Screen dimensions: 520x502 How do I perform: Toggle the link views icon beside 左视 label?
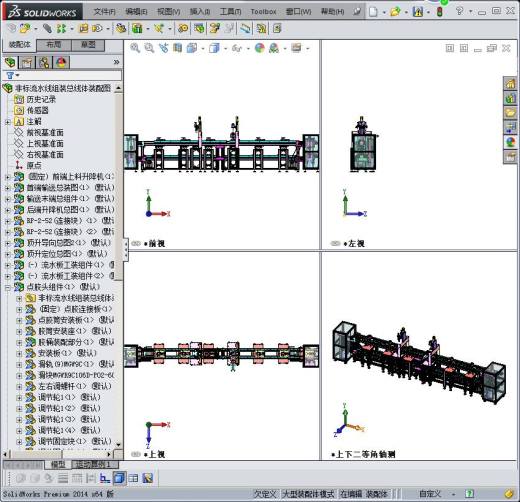[335, 244]
